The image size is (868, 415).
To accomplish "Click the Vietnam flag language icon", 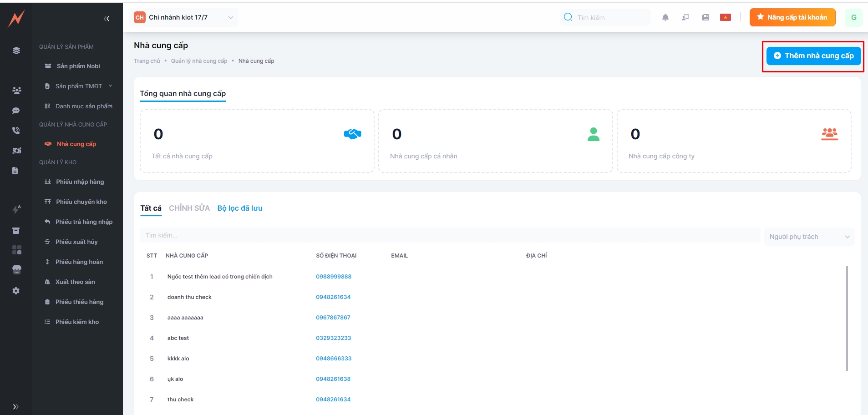I will point(725,17).
